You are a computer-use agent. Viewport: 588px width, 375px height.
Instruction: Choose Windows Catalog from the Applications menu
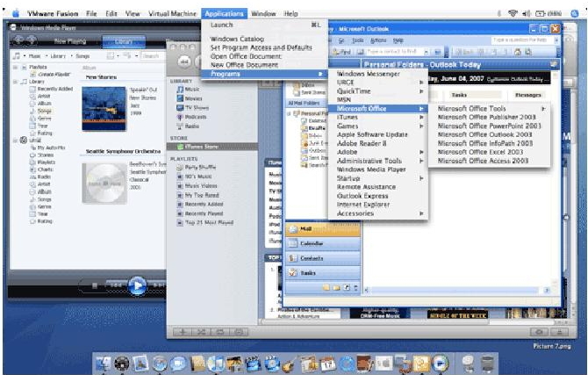264,39
